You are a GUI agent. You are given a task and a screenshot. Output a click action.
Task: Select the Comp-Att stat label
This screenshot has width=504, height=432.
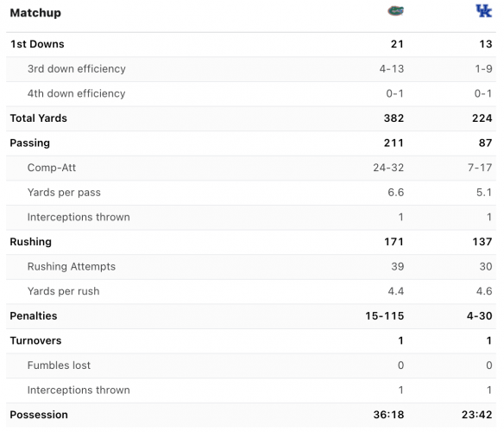(x=52, y=168)
